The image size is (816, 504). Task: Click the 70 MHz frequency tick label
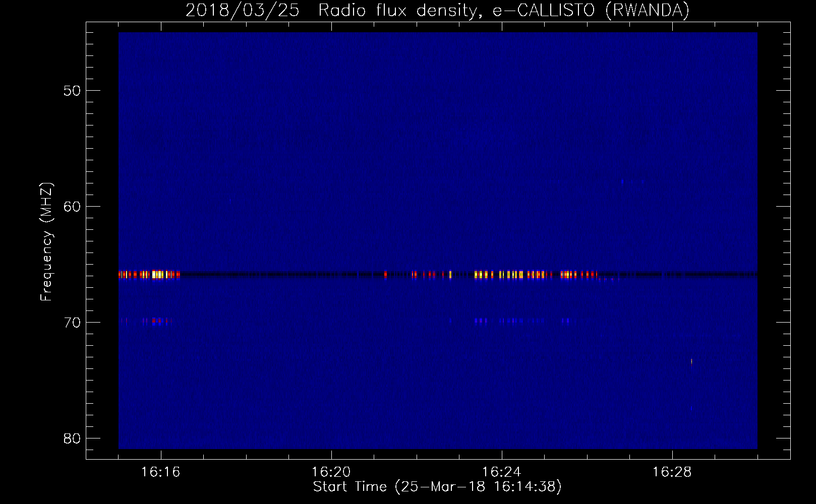click(72, 323)
